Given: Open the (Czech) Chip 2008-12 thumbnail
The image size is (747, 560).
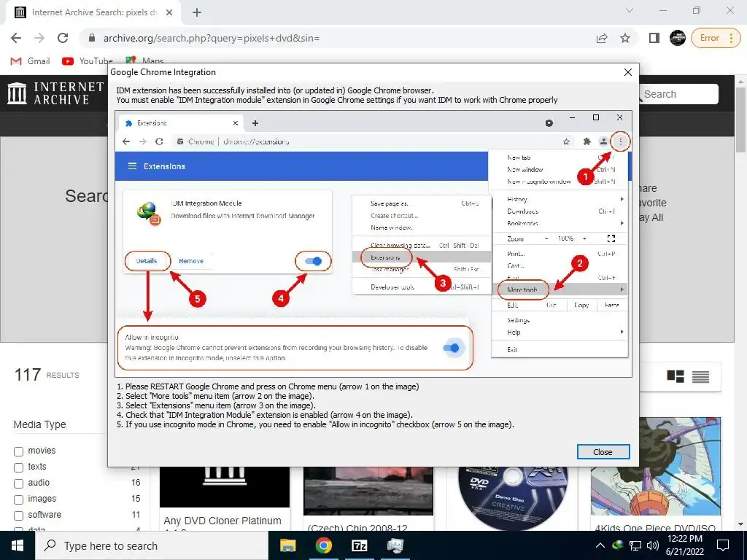Looking at the screenshot, I should (368, 491).
